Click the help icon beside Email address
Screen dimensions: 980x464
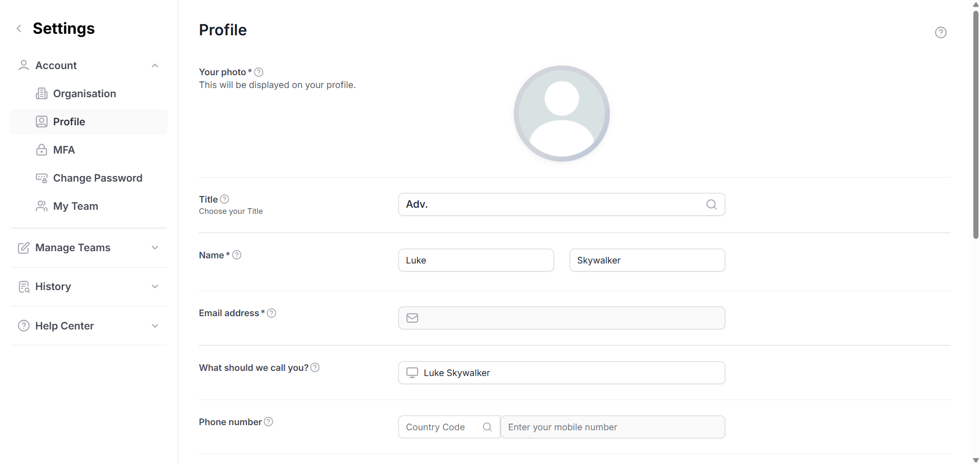(271, 313)
